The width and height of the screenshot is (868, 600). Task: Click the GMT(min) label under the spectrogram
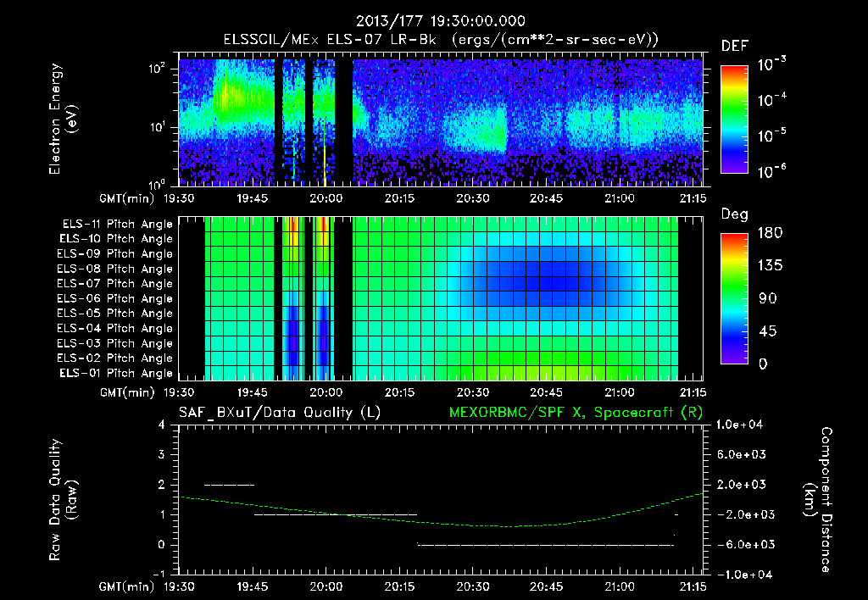pyautogui.click(x=127, y=198)
